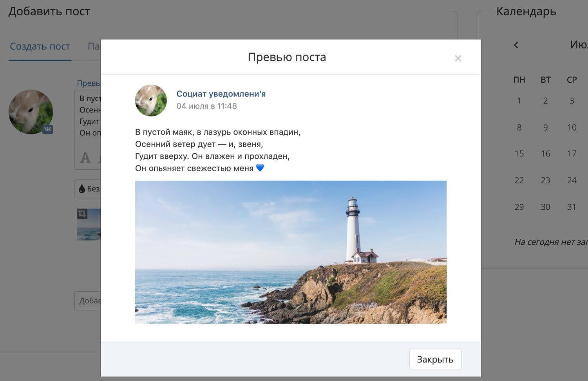588x381 pixels.
Task: Click the post date 04 июля в 11:48
Action: click(206, 106)
